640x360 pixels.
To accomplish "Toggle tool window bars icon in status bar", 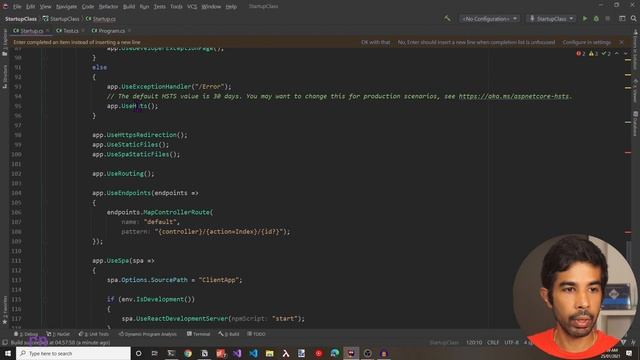I will 5,342.
